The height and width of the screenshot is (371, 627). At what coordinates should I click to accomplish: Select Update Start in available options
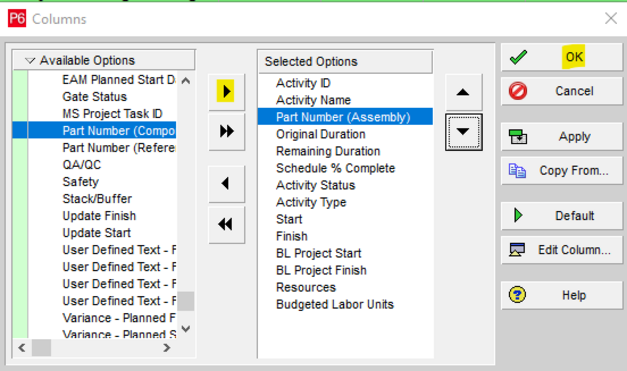96,233
